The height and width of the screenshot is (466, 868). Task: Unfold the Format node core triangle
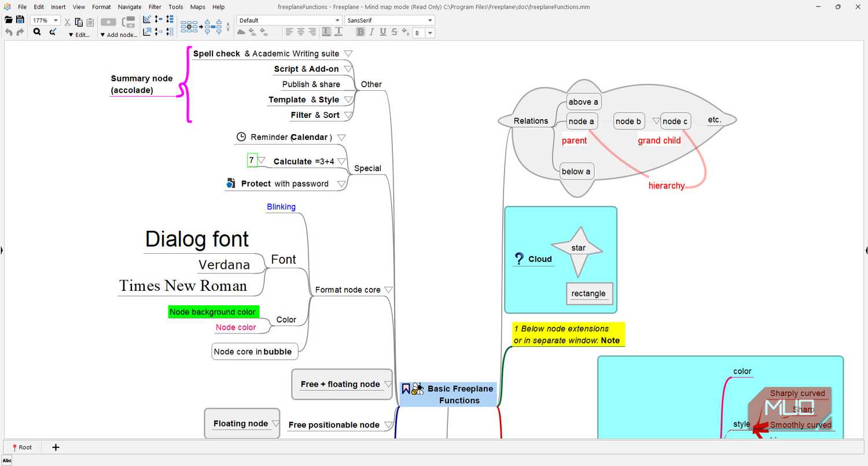pos(389,290)
